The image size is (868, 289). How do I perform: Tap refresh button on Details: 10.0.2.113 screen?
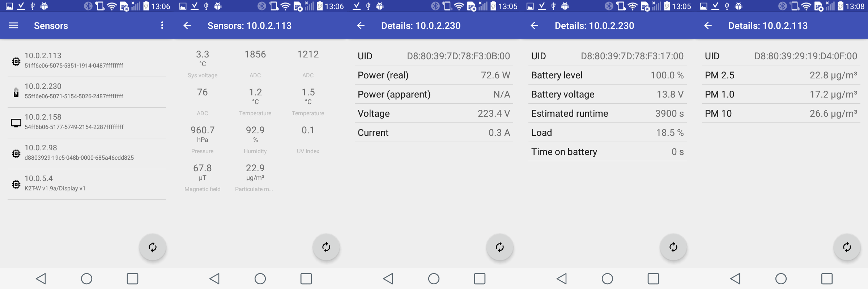(847, 247)
